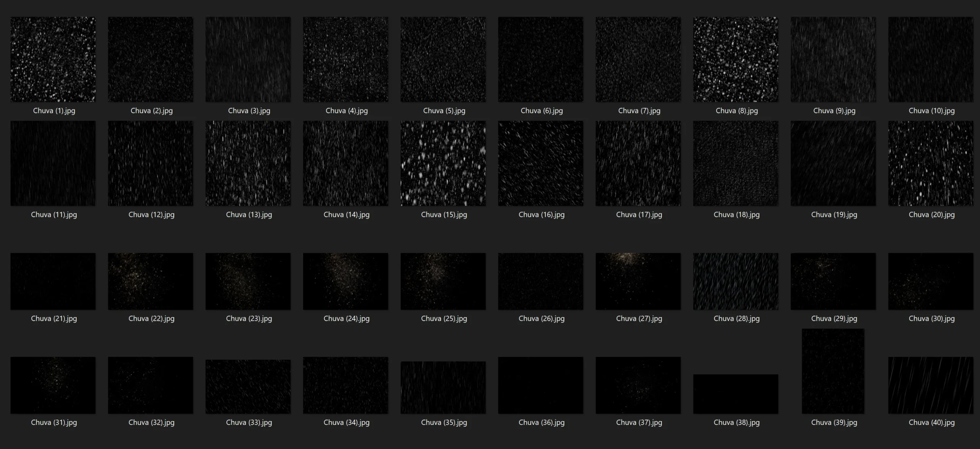Screen dimensions: 980x449
Task: Click the file name Chuva (17).jpg
Action: pos(639,215)
